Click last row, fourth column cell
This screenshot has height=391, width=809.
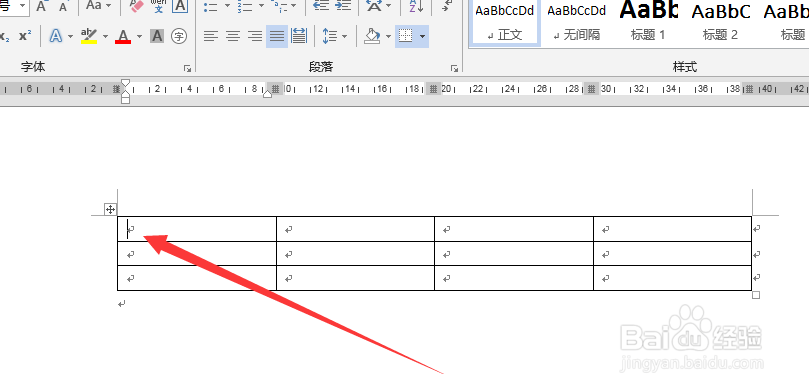click(x=672, y=278)
